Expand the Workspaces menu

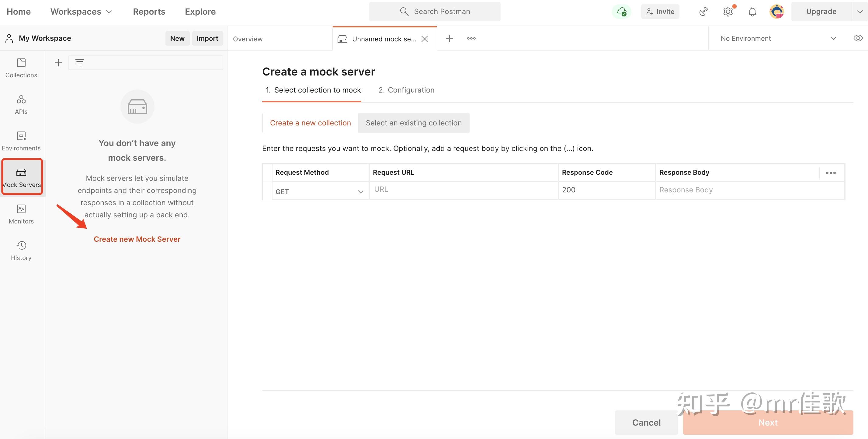81,12
